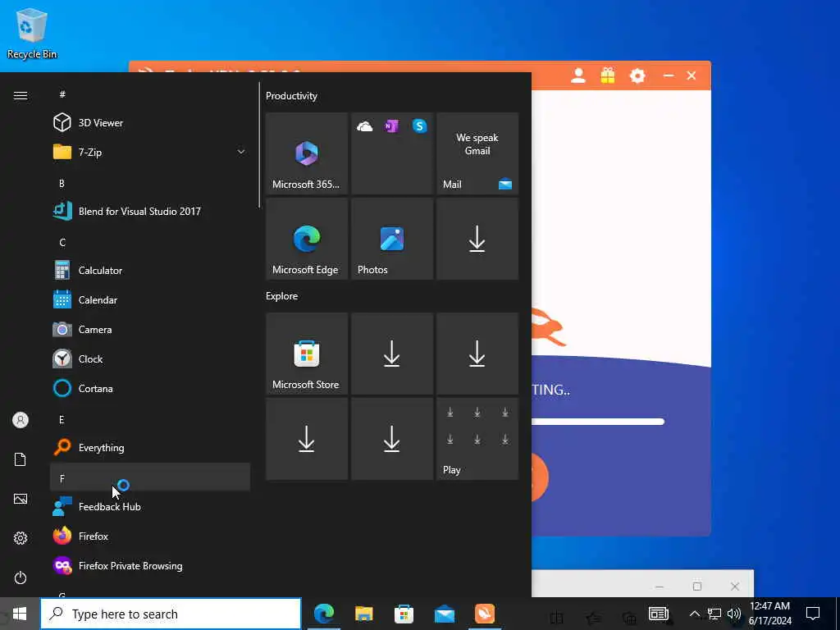Click the Windows Start button
The height and width of the screenshot is (630, 840).
[x=20, y=614]
